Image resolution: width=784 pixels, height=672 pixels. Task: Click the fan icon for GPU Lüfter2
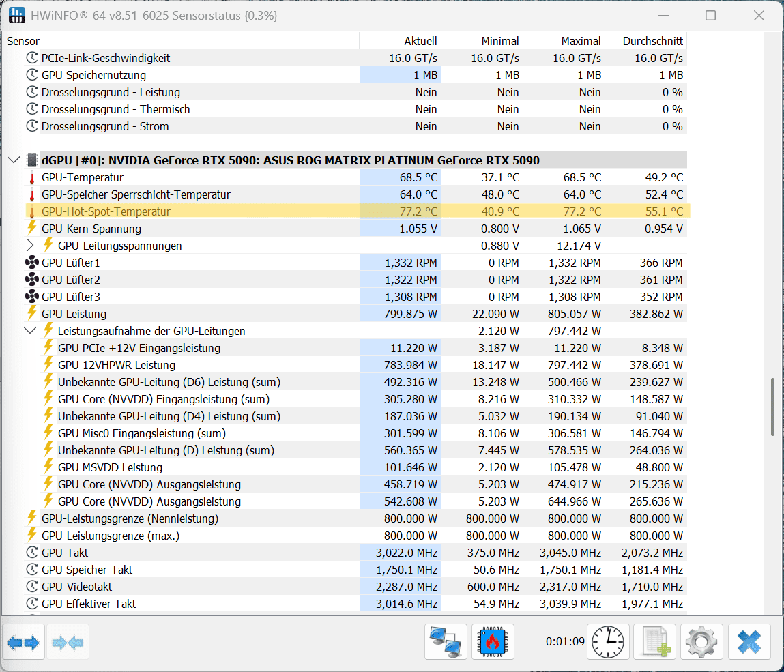[x=32, y=280]
